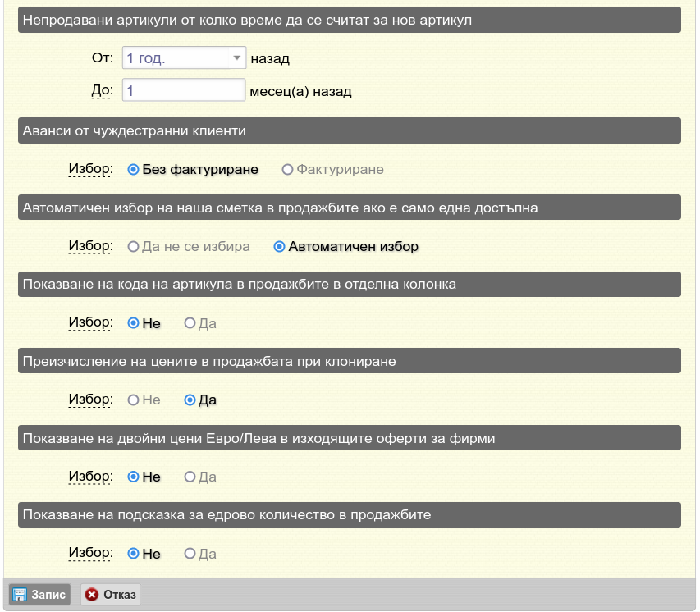The width and height of the screenshot is (700, 612).
Task: Choose Да не се избира option
Action: 133,246
